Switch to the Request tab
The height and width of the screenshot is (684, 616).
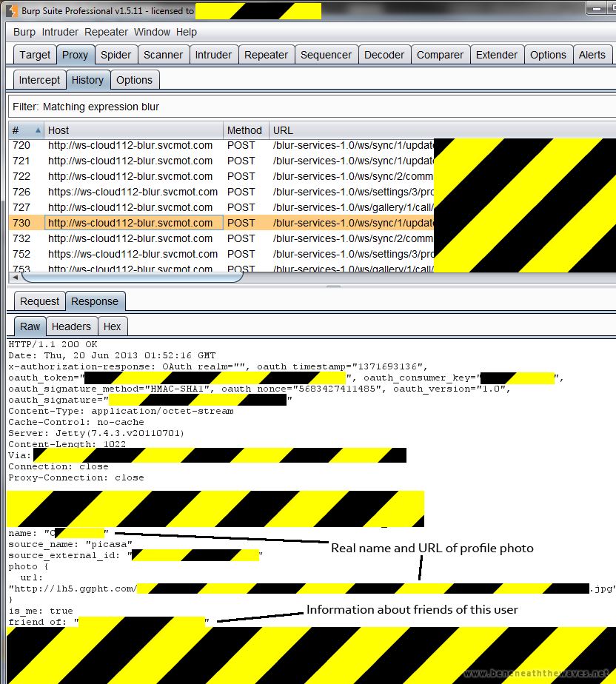click(39, 301)
